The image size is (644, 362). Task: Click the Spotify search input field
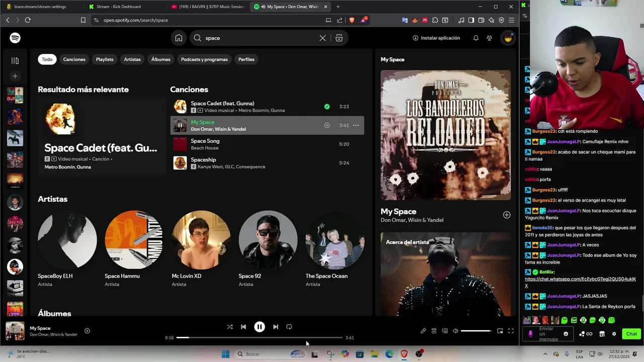pos(261,38)
